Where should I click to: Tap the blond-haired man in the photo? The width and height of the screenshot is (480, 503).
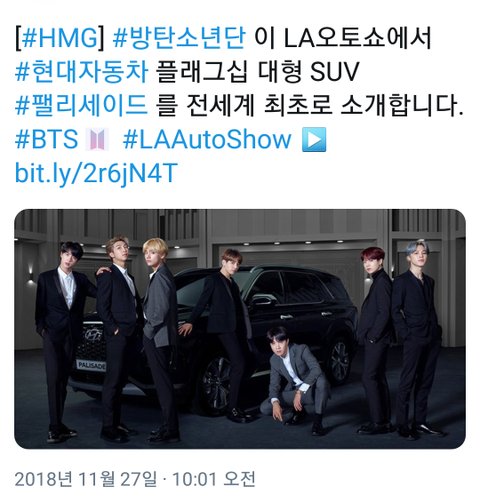click(160, 337)
